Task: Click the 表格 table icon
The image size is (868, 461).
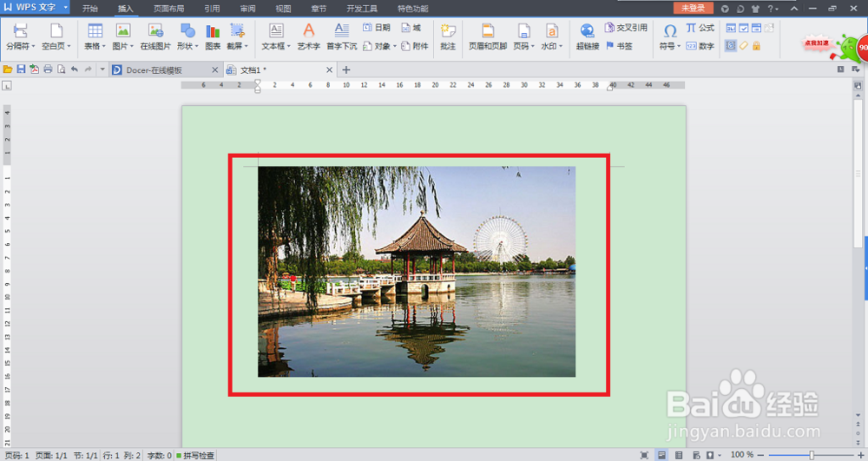Action: [95, 31]
